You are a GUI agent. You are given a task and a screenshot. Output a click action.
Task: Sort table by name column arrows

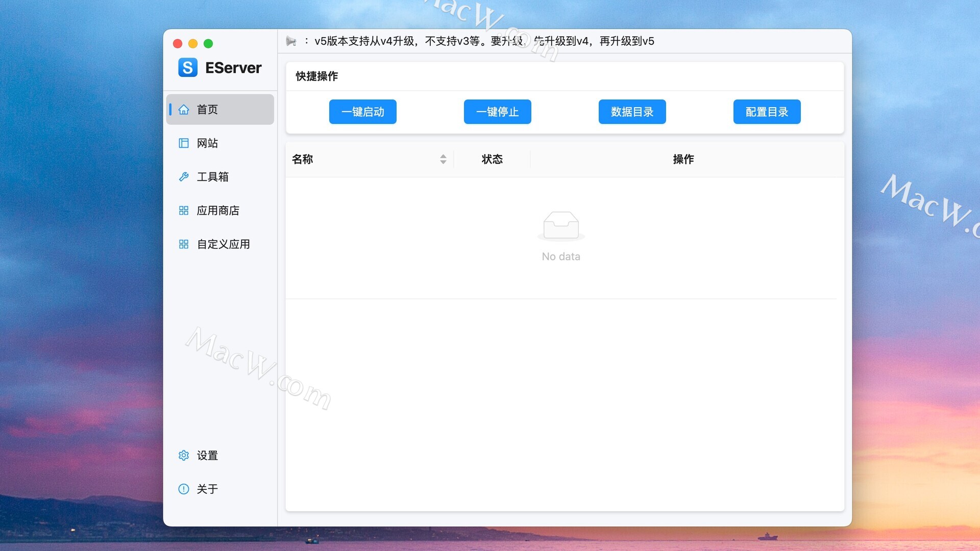click(443, 159)
